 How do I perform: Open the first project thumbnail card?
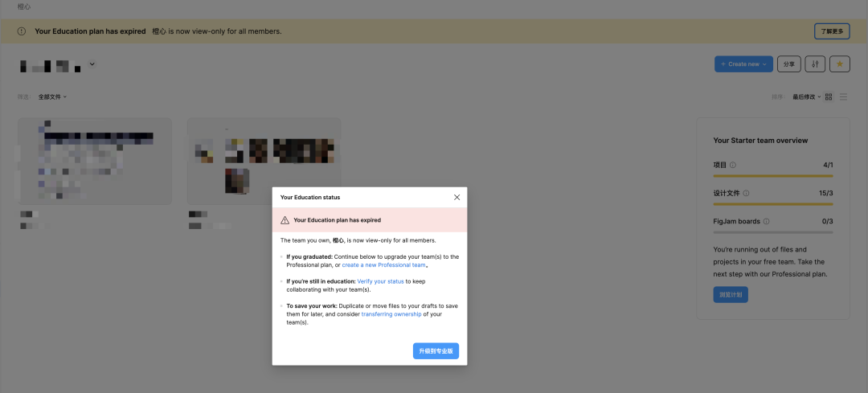(x=95, y=161)
